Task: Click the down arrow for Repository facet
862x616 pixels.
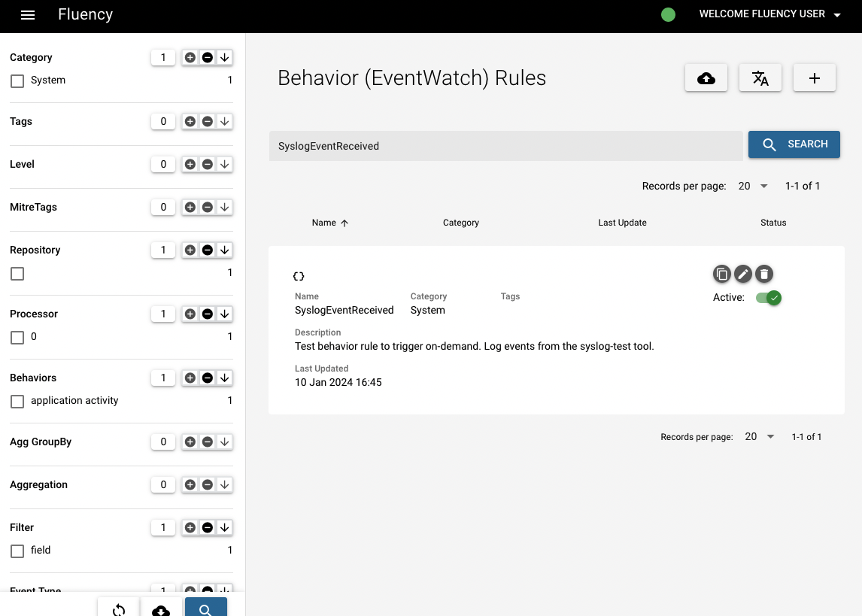Action: 224,250
